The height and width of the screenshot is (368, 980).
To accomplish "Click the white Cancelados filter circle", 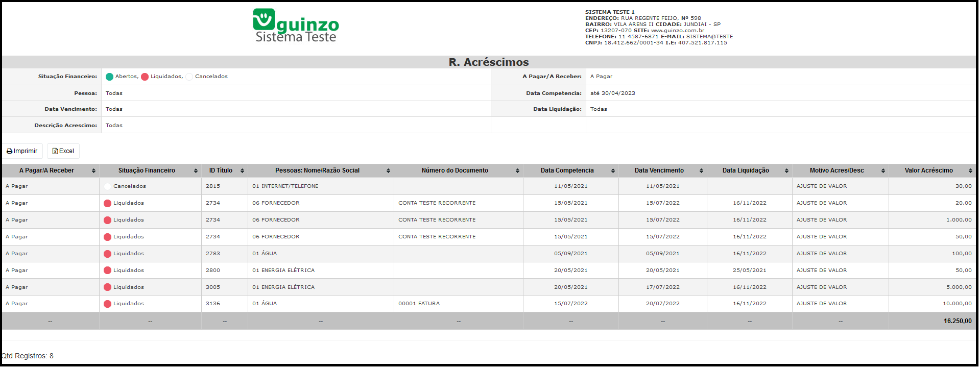I will (x=189, y=77).
